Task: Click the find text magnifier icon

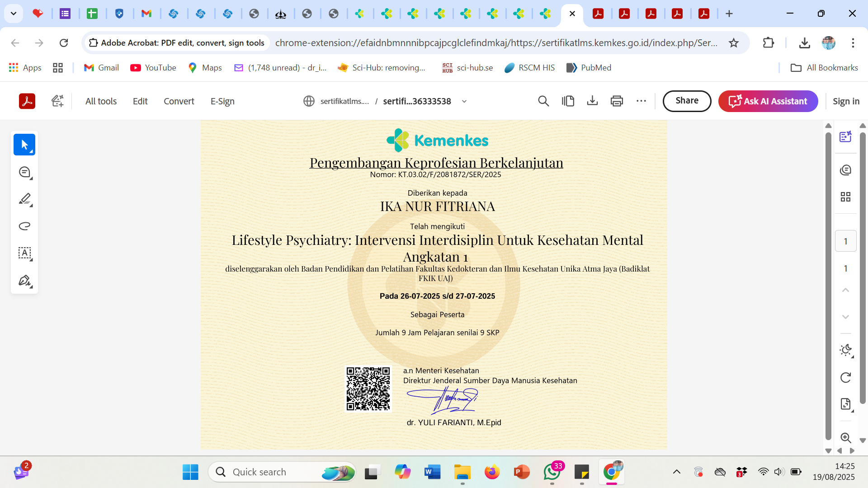Action: point(543,101)
